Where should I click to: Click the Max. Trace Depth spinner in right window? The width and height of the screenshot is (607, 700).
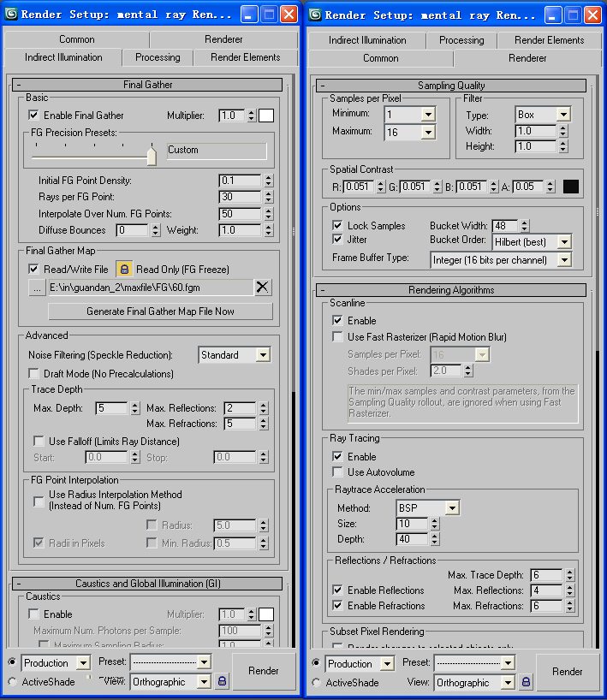569,575
